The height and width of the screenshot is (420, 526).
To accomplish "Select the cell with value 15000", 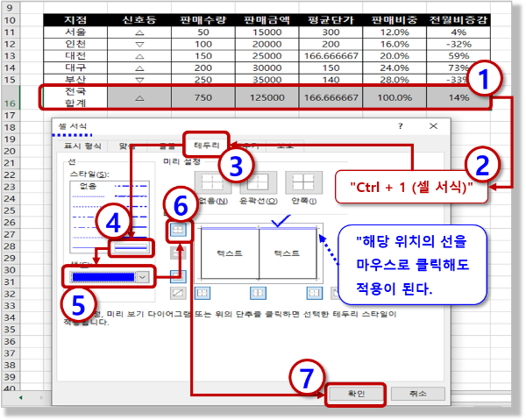I will tap(267, 32).
